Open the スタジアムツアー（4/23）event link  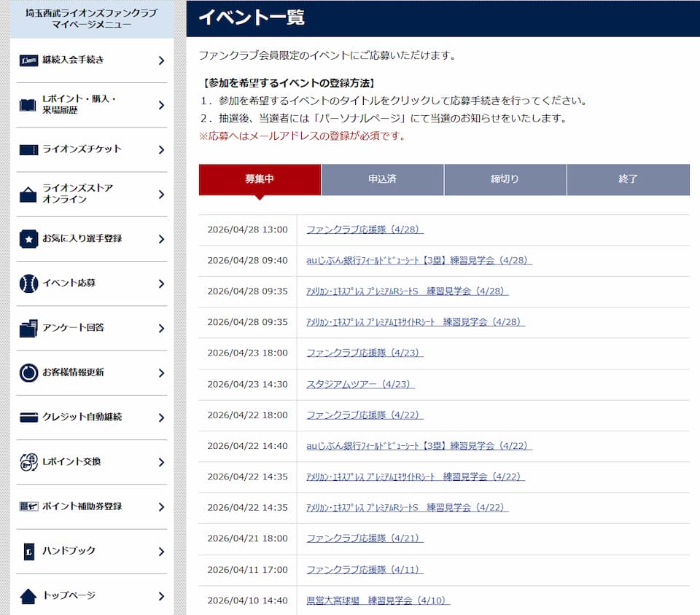point(360,384)
